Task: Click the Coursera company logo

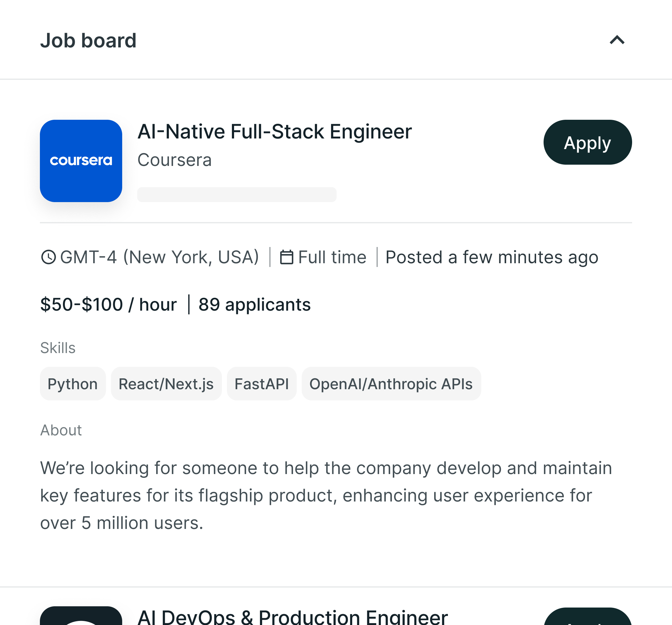Action: tap(81, 161)
